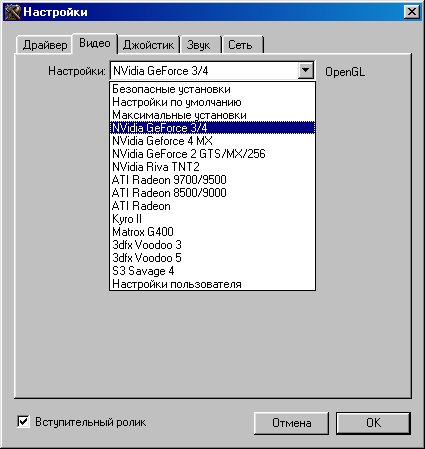Collapse the Настройки preset dropdown arrow
The width and height of the screenshot is (425, 449).
305,70
